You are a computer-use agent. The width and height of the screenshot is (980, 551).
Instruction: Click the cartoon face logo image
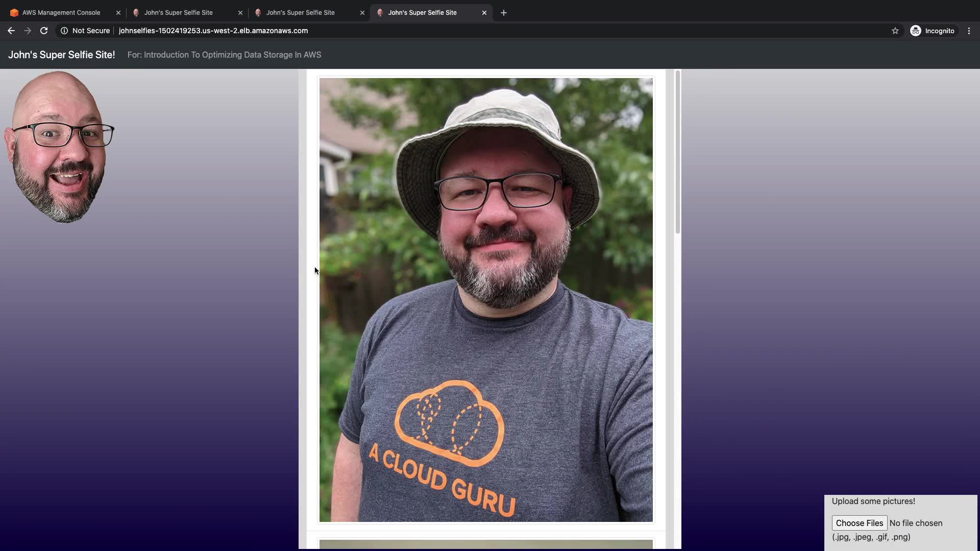(x=59, y=147)
